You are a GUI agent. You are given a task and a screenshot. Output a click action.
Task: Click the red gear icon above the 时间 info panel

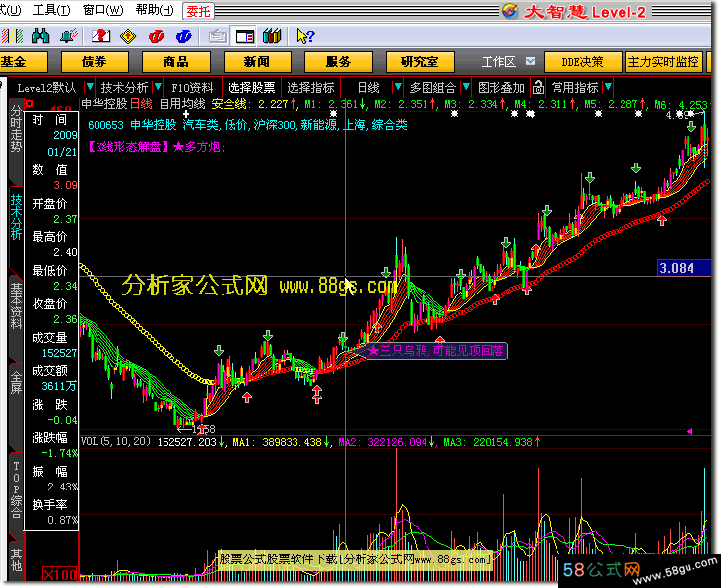[30, 103]
